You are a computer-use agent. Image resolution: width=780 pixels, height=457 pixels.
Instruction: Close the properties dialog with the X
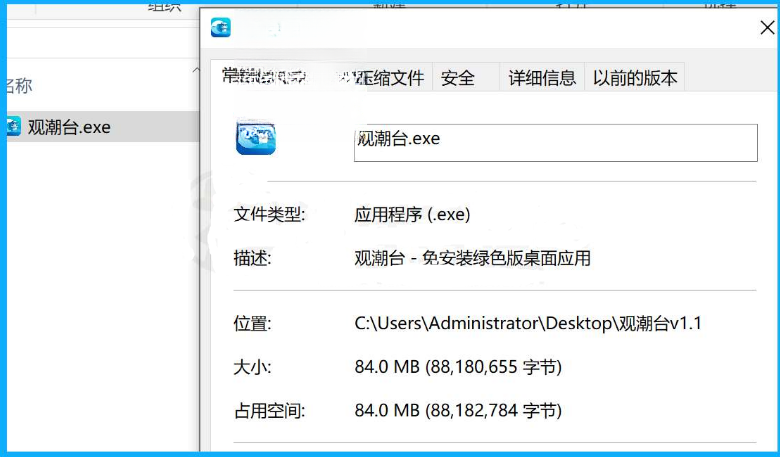[767, 28]
